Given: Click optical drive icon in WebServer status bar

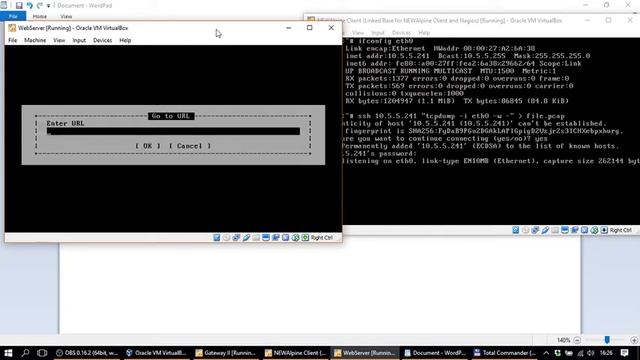Looking at the screenshot, I should point(227,238).
